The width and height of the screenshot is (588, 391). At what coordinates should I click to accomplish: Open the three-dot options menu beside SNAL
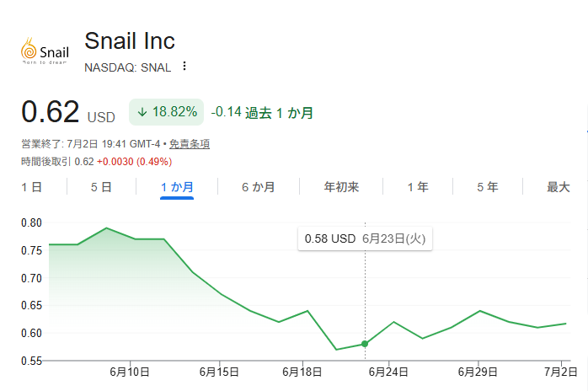pos(184,66)
